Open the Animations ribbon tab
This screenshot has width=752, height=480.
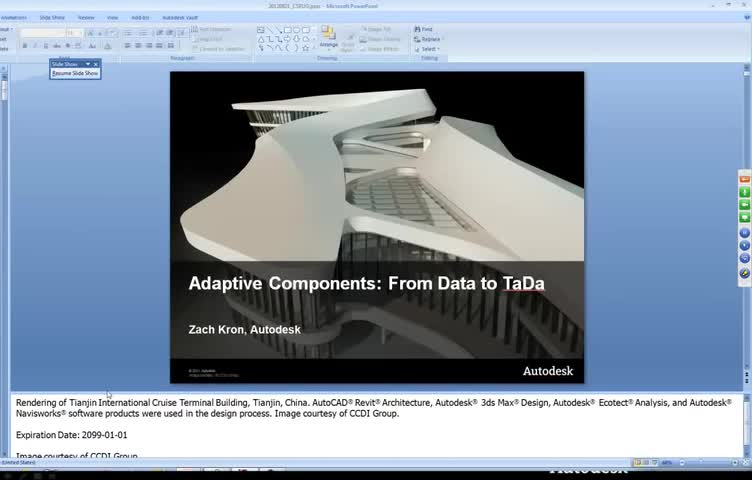click(13, 18)
